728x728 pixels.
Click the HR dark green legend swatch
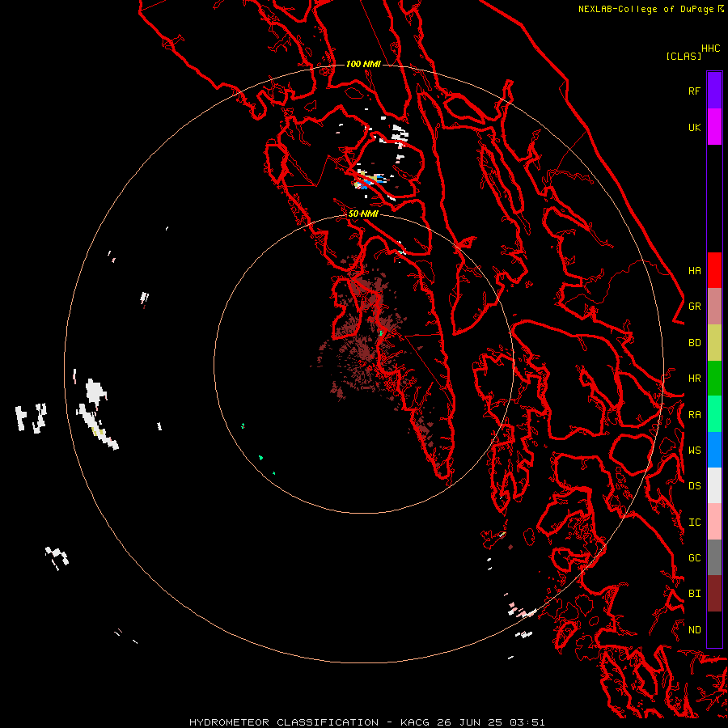[x=714, y=379]
